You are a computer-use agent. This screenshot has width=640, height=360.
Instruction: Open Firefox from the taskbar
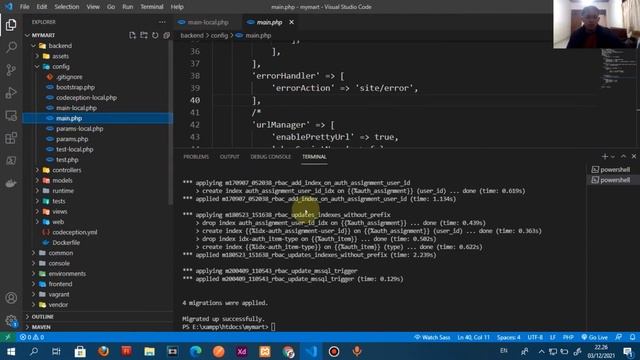(x=103, y=351)
